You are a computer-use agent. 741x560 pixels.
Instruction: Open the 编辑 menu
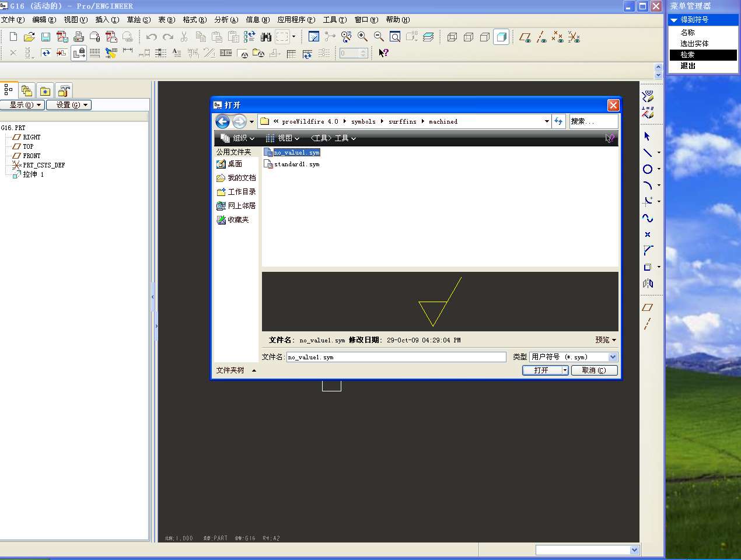[x=44, y=20]
